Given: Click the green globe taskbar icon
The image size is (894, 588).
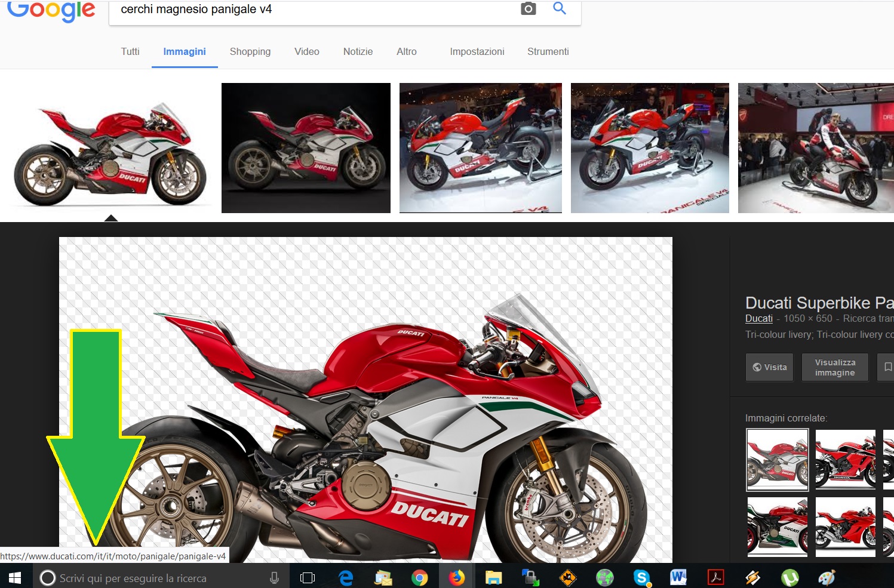Looking at the screenshot, I should coord(605,578).
